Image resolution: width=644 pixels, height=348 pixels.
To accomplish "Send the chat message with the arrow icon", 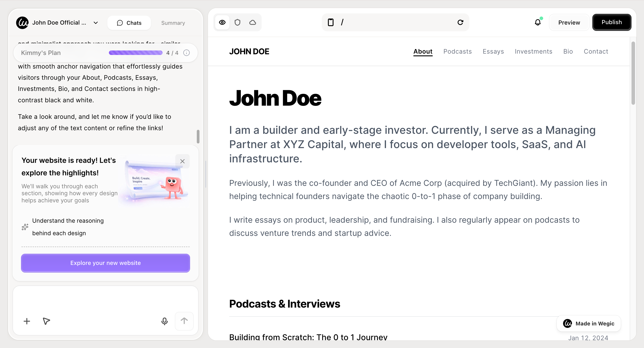I will 184,321.
